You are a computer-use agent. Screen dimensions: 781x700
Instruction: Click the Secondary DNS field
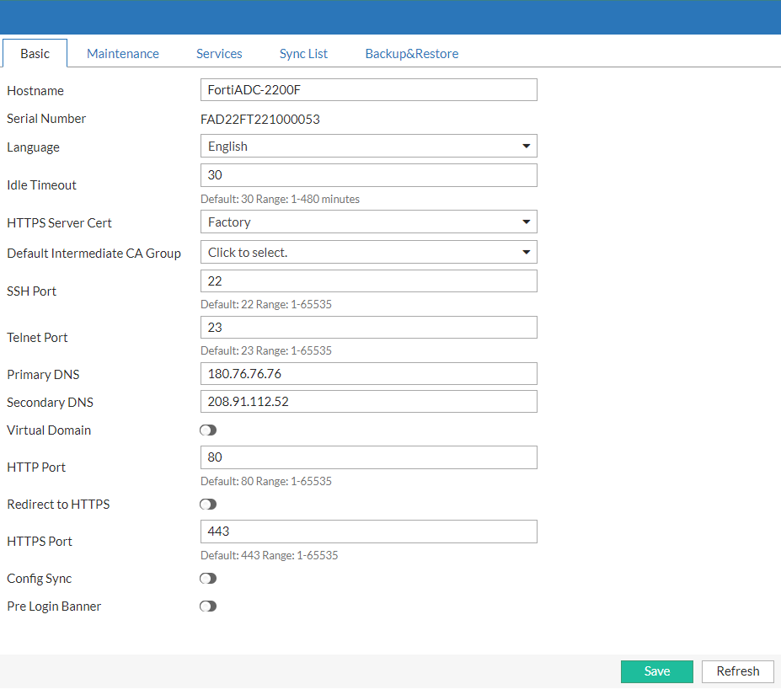point(368,401)
